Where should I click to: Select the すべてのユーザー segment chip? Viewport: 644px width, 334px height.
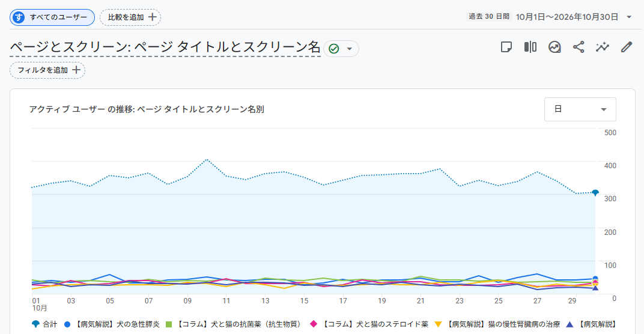(52, 17)
